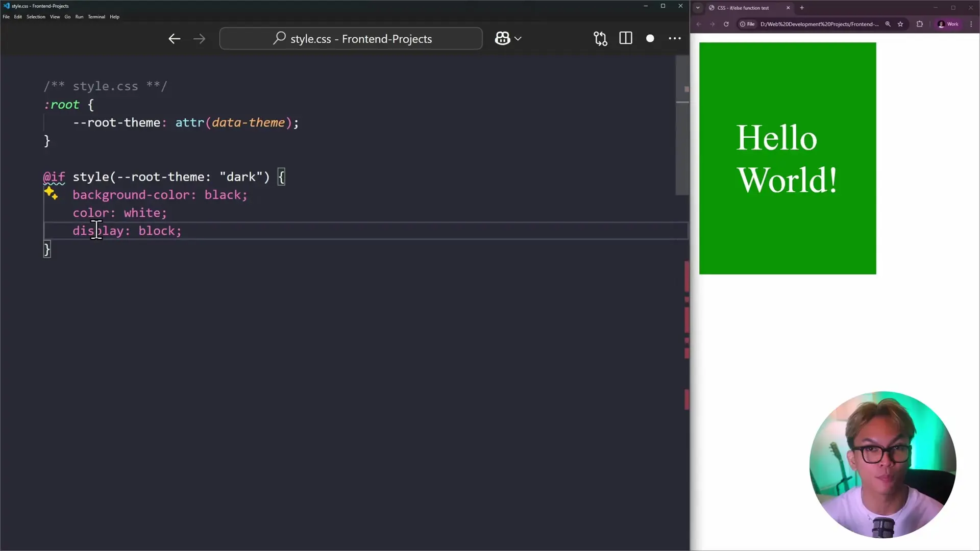Go back in VS Code editor history
This screenshot has height=551, width=980.
click(x=175, y=39)
